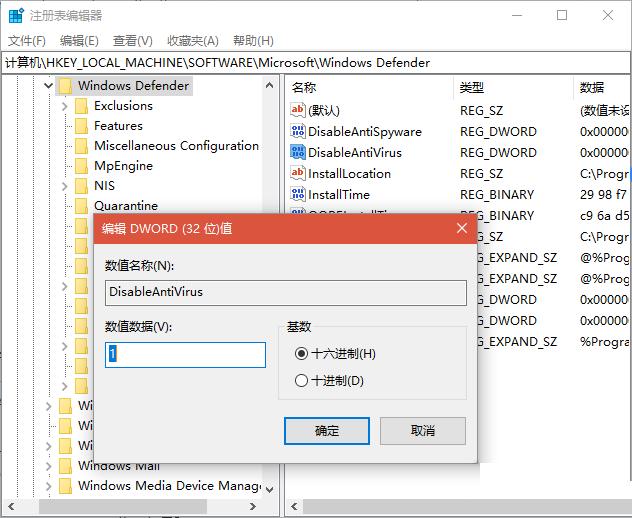Click the Windows Defender folder icon
Screen dimensions: 632x518
click(65, 86)
